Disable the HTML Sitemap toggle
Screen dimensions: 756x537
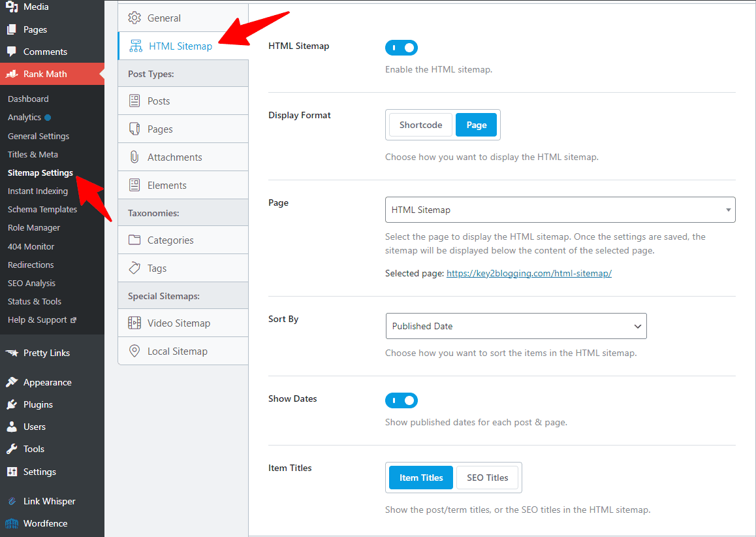(401, 47)
